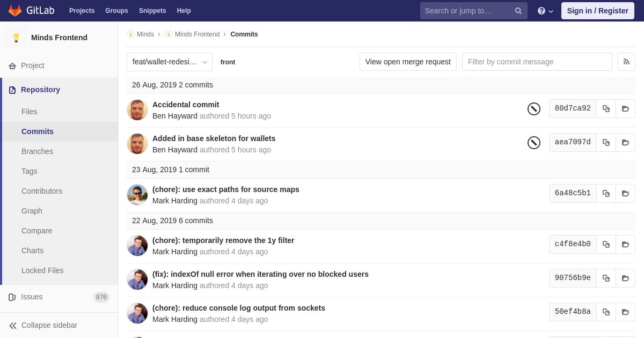Open Files under Repository

(x=30, y=112)
